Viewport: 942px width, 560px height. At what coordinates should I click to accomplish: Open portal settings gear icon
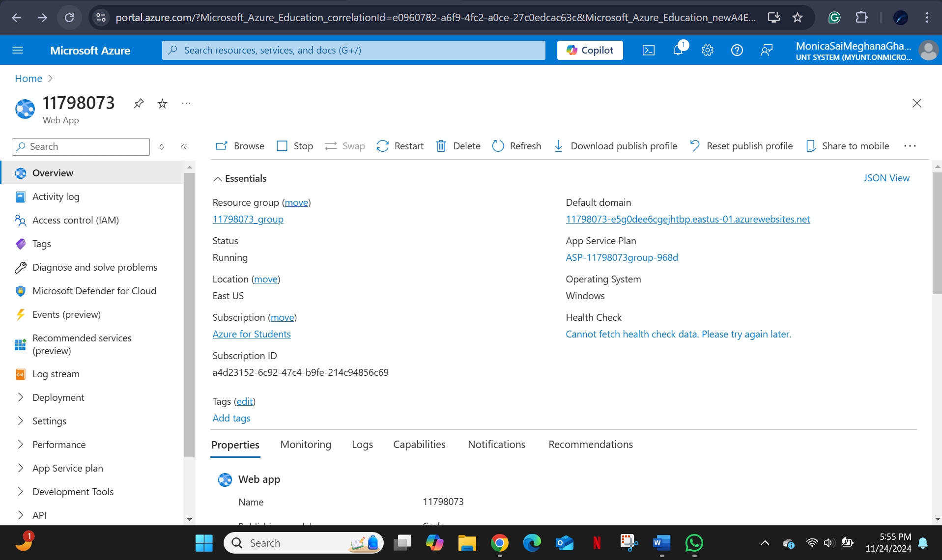(708, 50)
